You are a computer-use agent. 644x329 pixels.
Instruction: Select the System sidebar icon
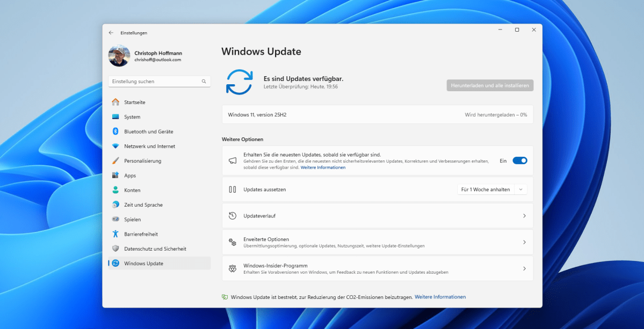coord(115,116)
